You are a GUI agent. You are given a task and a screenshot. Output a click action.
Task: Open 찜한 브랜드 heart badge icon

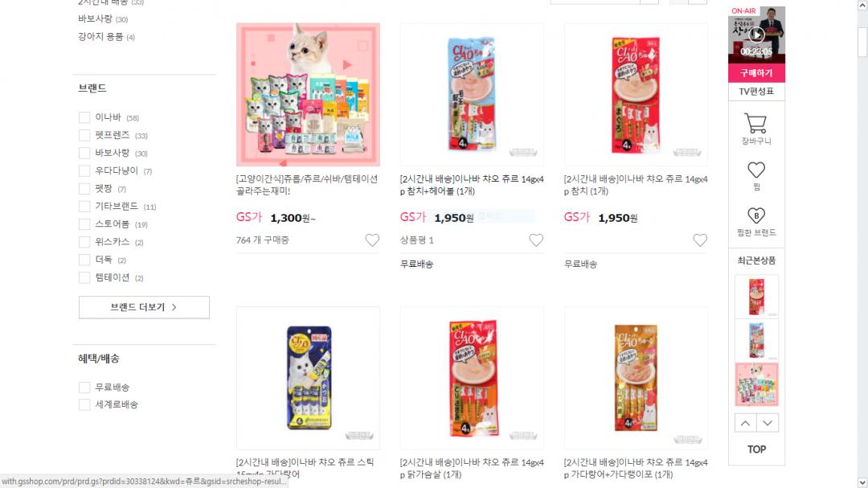pos(756,215)
